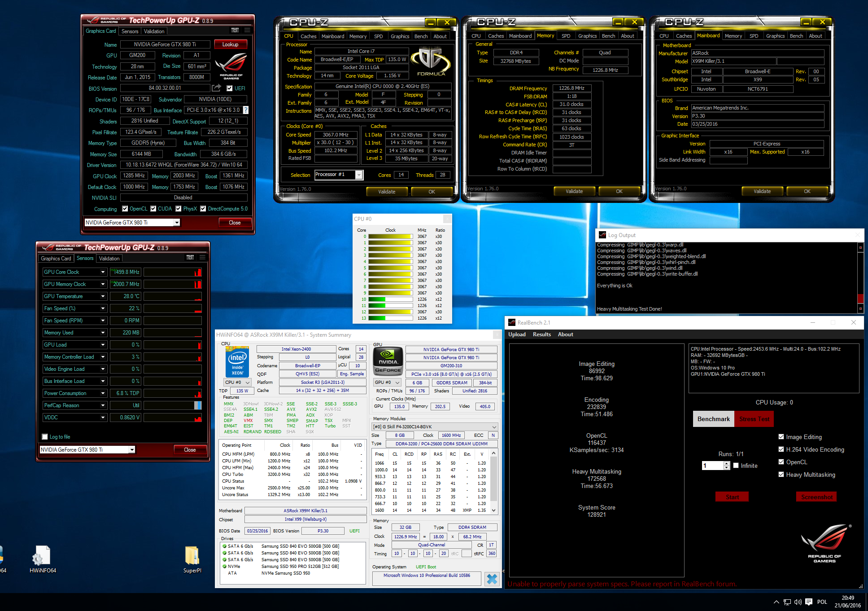The width and height of the screenshot is (868, 611).
Task: Click the Start button in RealBench
Action: pyautogui.click(x=732, y=497)
